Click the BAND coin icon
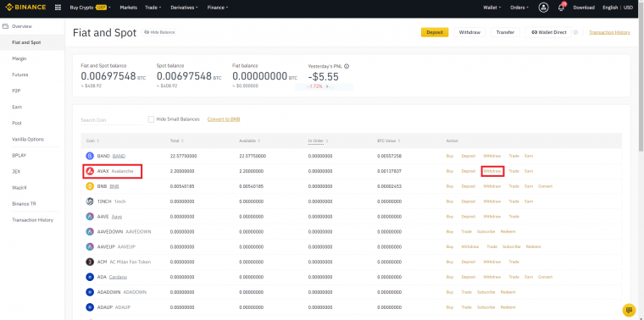This screenshot has width=644, height=320. click(x=90, y=156)
